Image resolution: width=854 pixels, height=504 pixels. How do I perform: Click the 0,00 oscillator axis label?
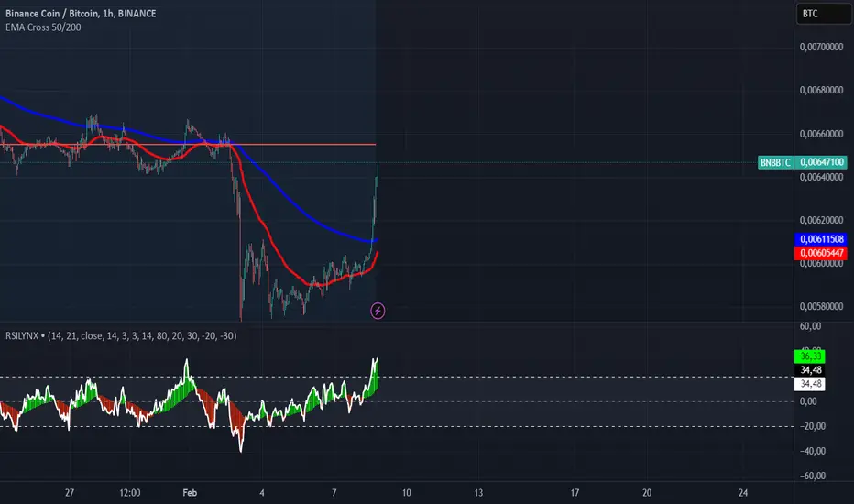808,401
